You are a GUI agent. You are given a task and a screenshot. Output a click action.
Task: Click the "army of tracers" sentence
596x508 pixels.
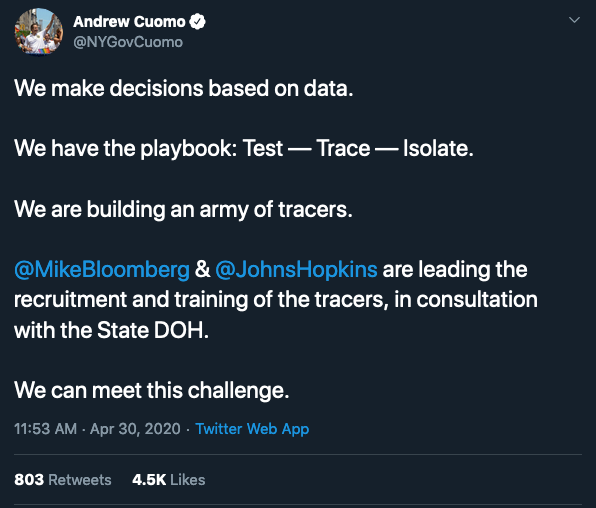pyautogui.click(x=183, y=210)
